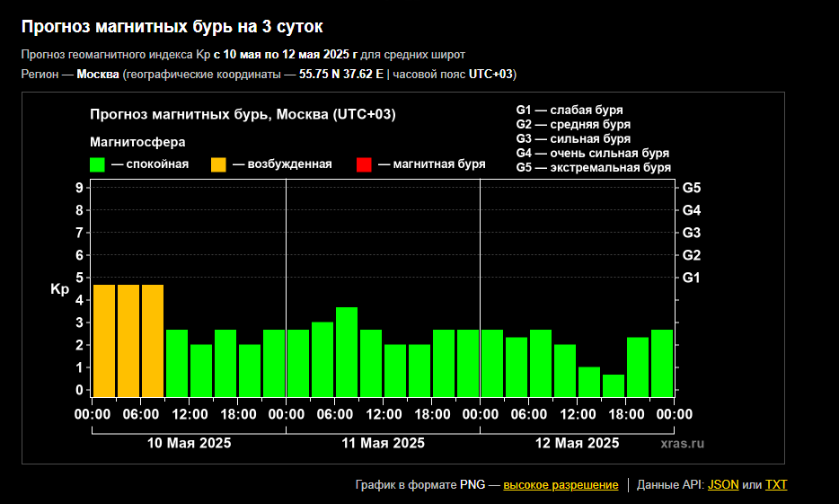Select the tallest green bar on 11 May
The width and height of the screenshot is (839, 504).
pyautogui.click(x=347, y=351)
